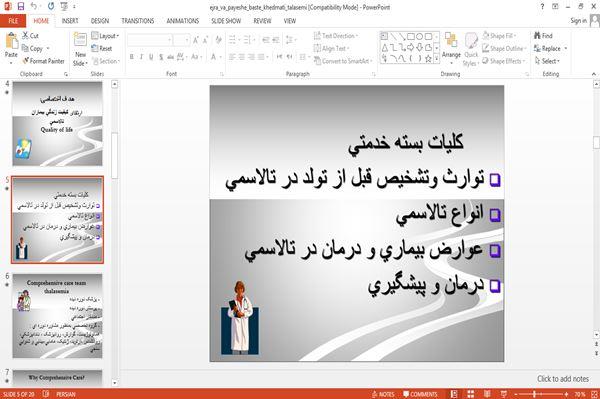Image resolution: width=600 pixels, height=399 pixels.
Task: Open the ANIMATIONS tab
Action: point(183,21)
